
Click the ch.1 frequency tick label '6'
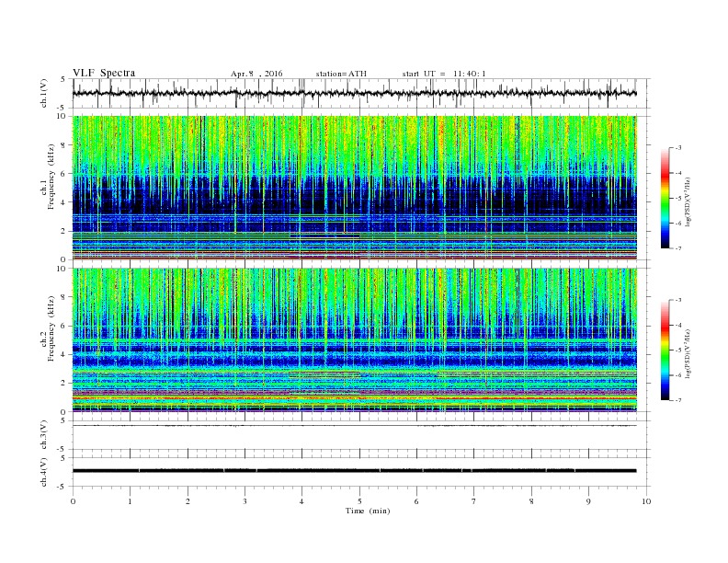click(63, 174)
